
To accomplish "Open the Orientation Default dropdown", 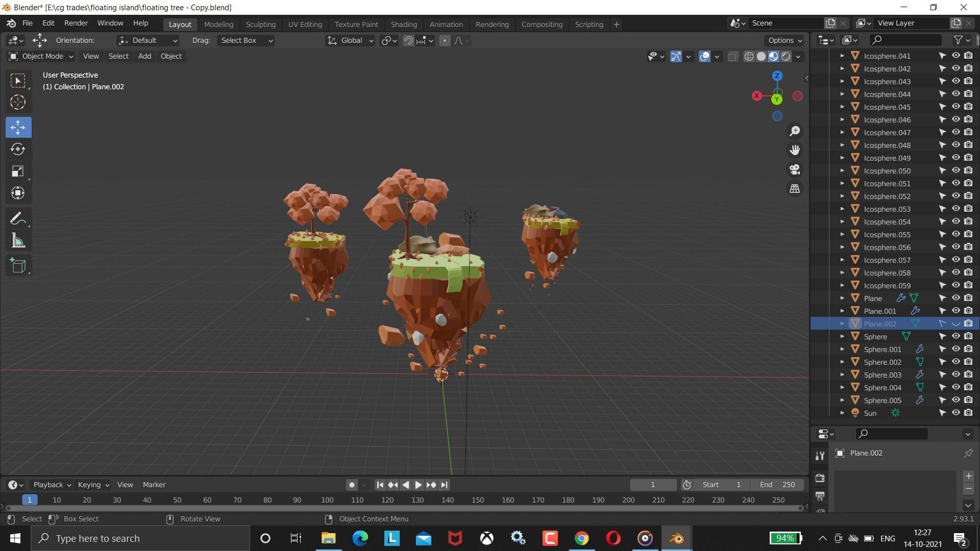I will [148, 40].
